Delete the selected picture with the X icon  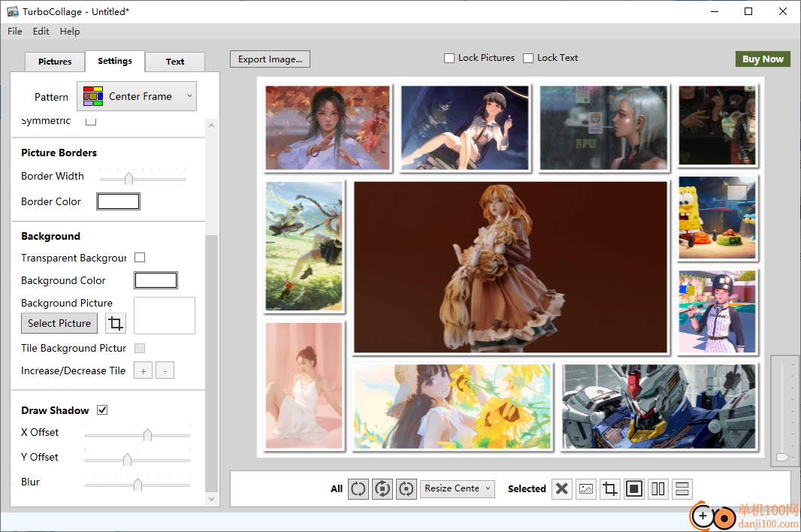point(562,488)
